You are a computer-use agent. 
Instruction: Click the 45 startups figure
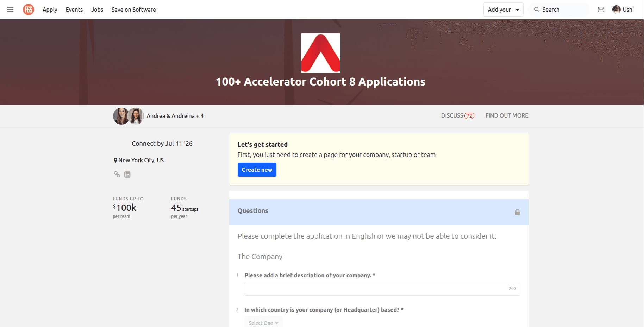tap(185, 208)
